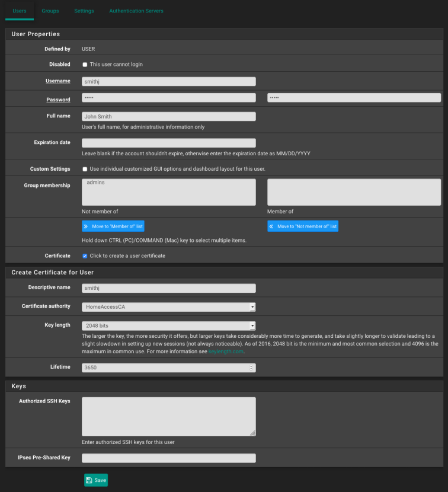Enable individual customized GUI options checkbox
This screenshot has width=448, height=492.
[85, 169]
